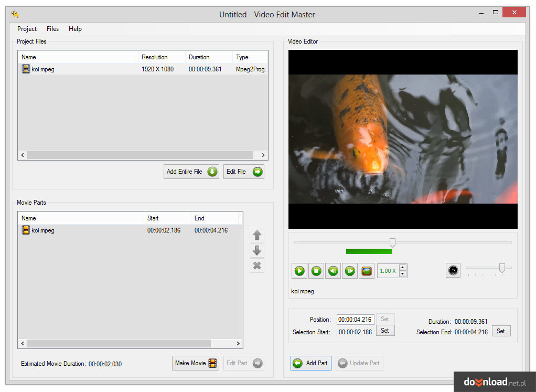
Task: Sort Project Files by the Resolution column
Action: coord(162,57)
